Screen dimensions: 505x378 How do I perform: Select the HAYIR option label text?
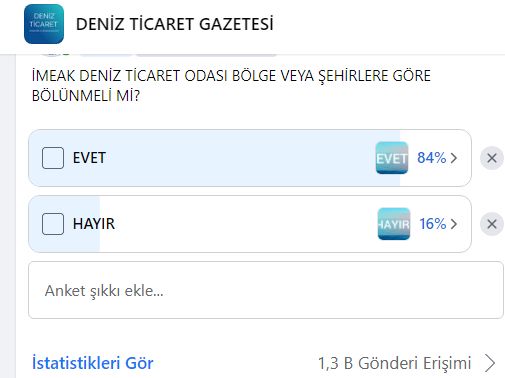(94, 224)
